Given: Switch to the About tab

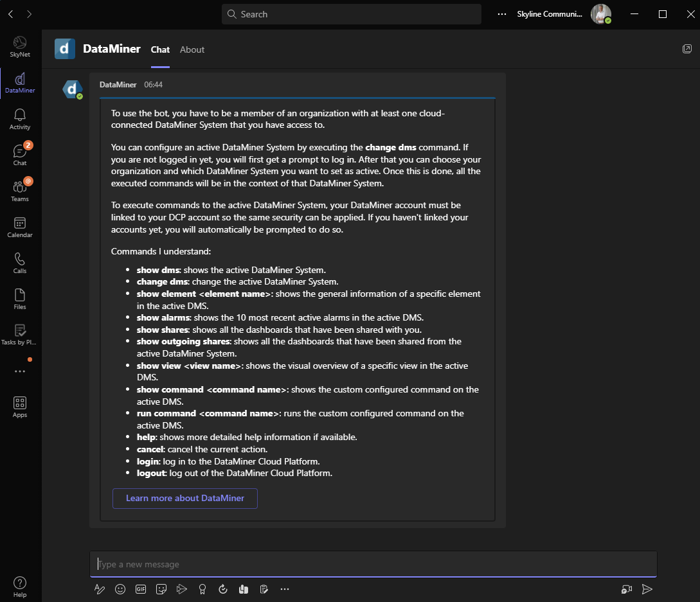Looking at the screenshot, I should 192,50.
